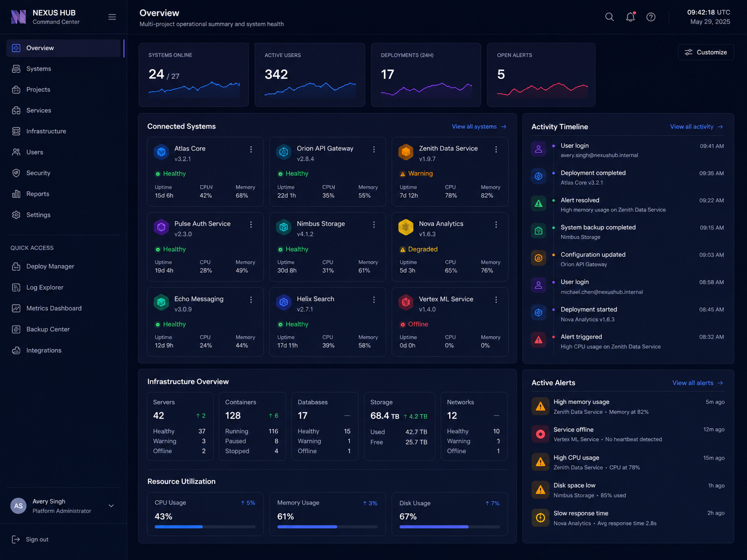This screenshot has width=747, height=560.
Task: Expand the Avery Singh profile chevron
Action: (111, 506)
